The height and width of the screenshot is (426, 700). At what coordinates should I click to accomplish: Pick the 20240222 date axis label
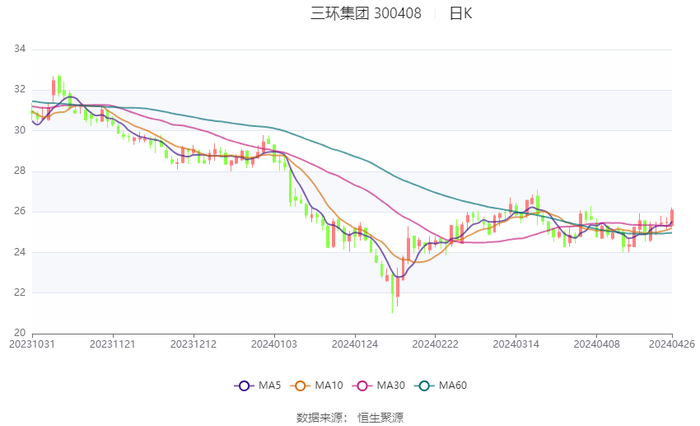(x=434, y=343)
